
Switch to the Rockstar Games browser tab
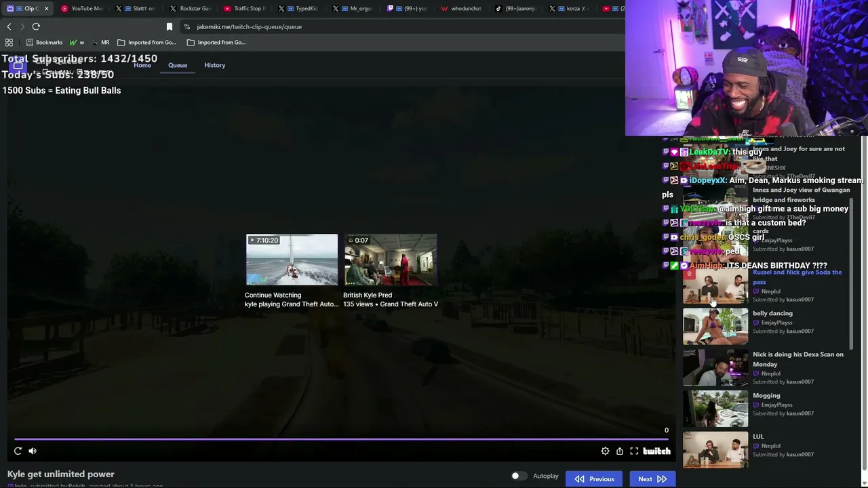pyautogui.click(x=191, y=9)
